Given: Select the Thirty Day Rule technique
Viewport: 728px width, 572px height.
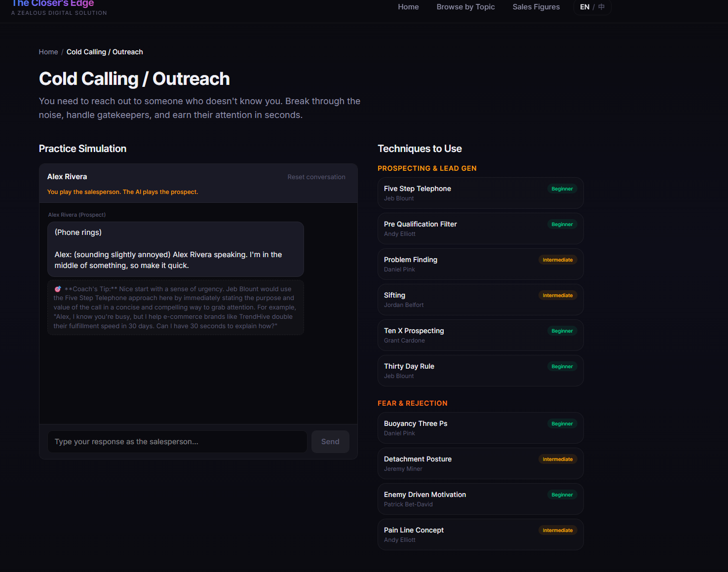Looking at the screenshot, I should [x=480, y=370].
